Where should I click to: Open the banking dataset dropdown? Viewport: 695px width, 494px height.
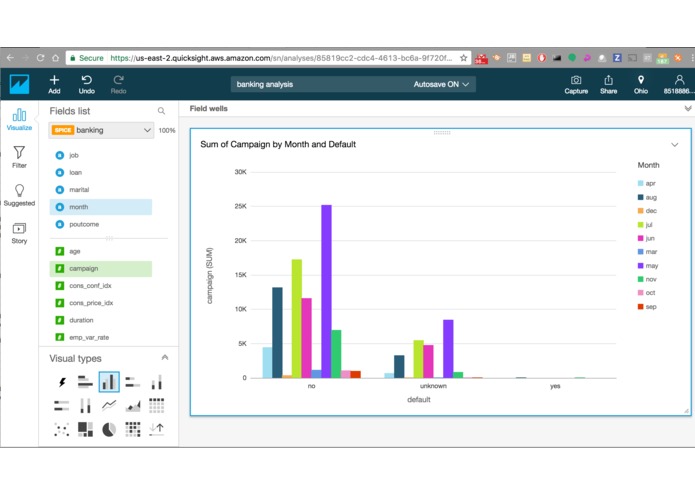point(101,130)
